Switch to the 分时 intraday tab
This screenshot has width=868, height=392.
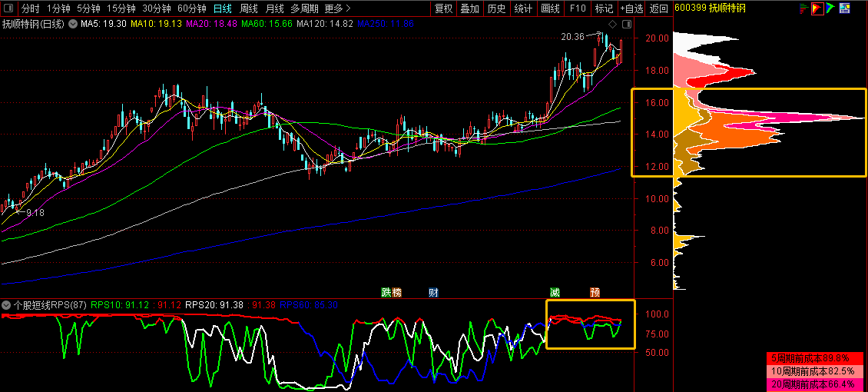(x=29, y=9)
